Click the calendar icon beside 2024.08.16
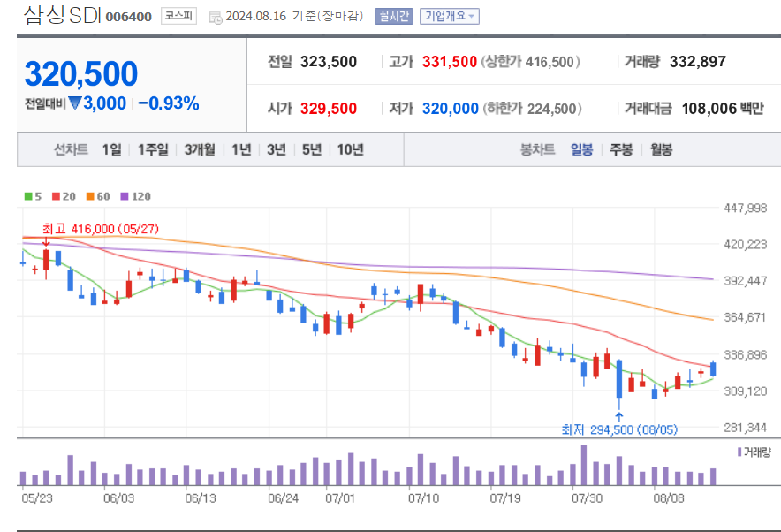Image resolution: width=781 pixels, height=532 pixels. (216, 18)
